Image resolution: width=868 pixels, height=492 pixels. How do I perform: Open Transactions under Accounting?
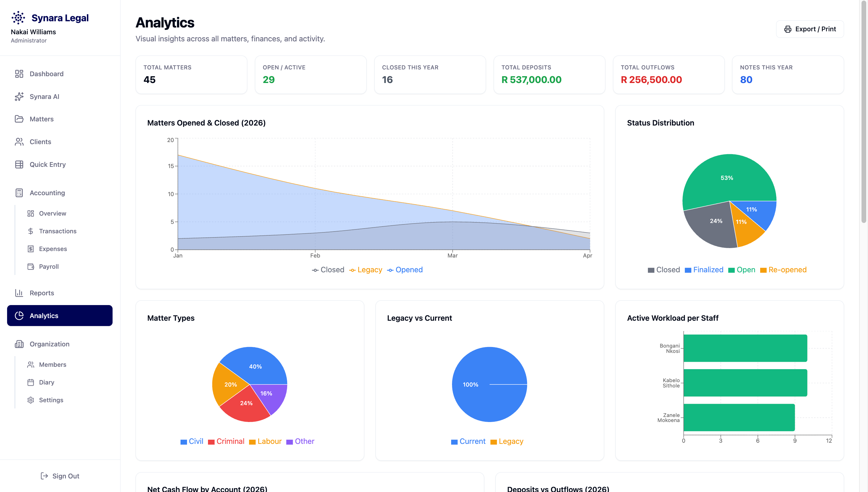coord(66,231)
